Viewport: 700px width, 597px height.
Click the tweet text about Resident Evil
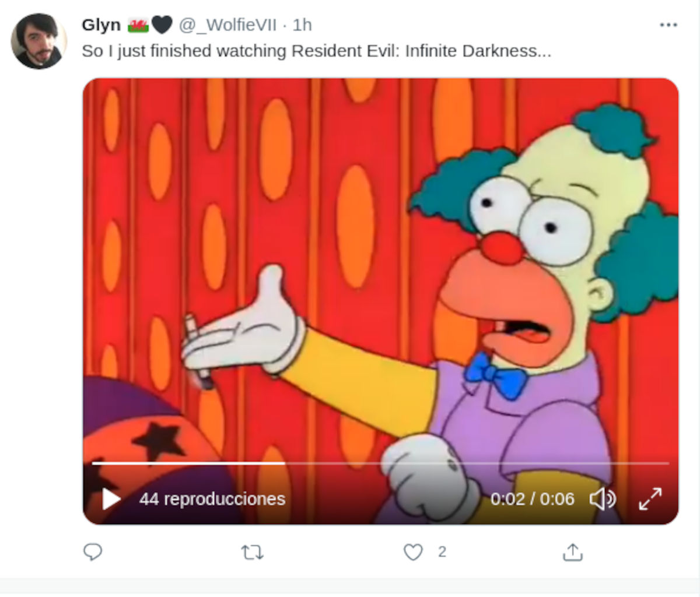pyautogui.click(x=316, y=51)
